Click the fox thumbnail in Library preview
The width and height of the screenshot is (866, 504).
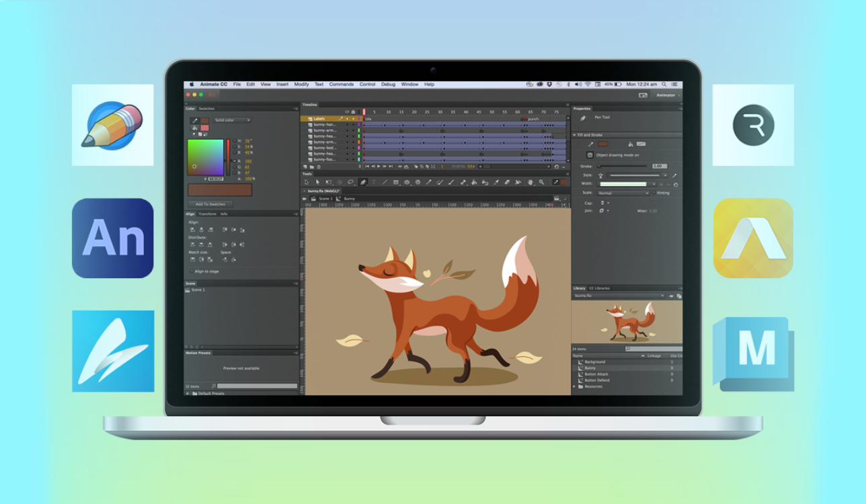627,322
